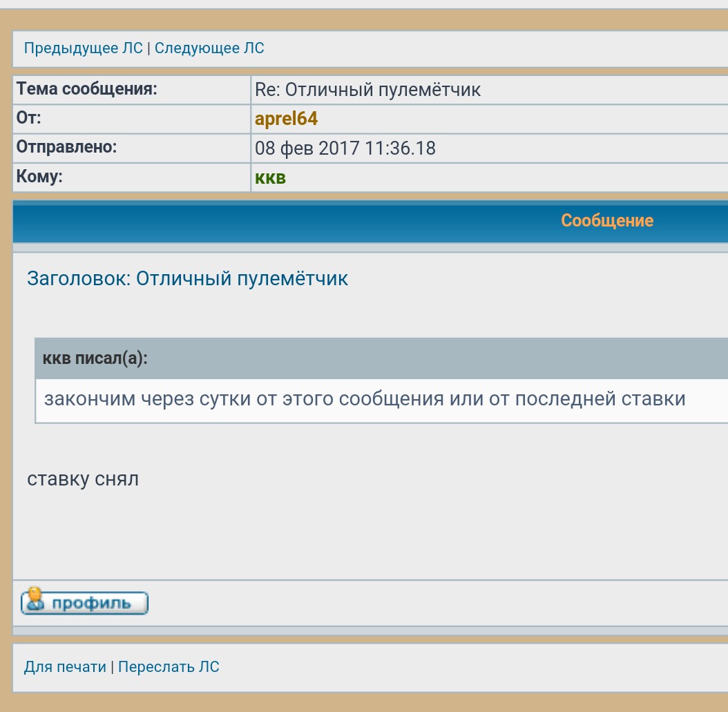
Task: Click the Тема сообщения label
Action: (x=87, y=89)
